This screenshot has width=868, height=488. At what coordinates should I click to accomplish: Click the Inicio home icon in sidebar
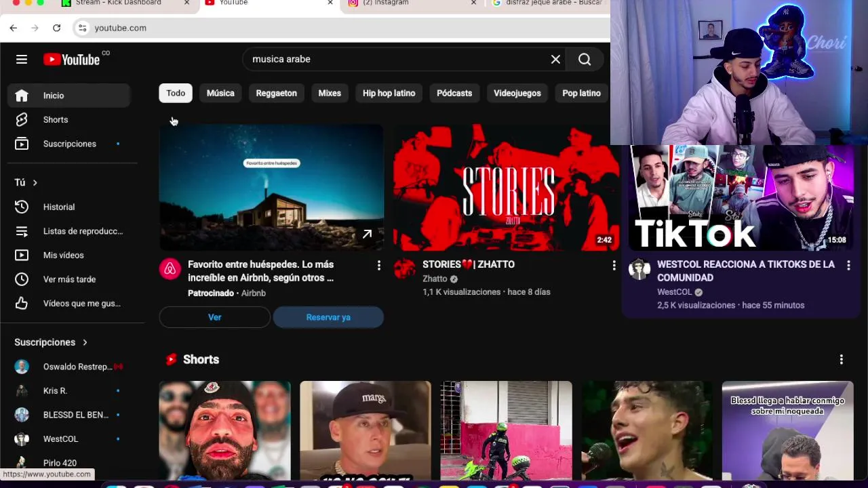pos(22,96)
